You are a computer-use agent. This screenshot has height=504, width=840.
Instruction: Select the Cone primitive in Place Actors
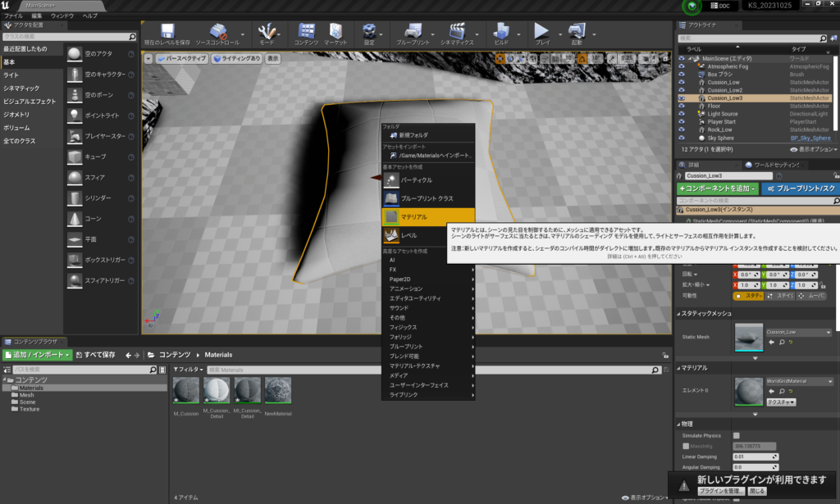click(x=101, y=218)
